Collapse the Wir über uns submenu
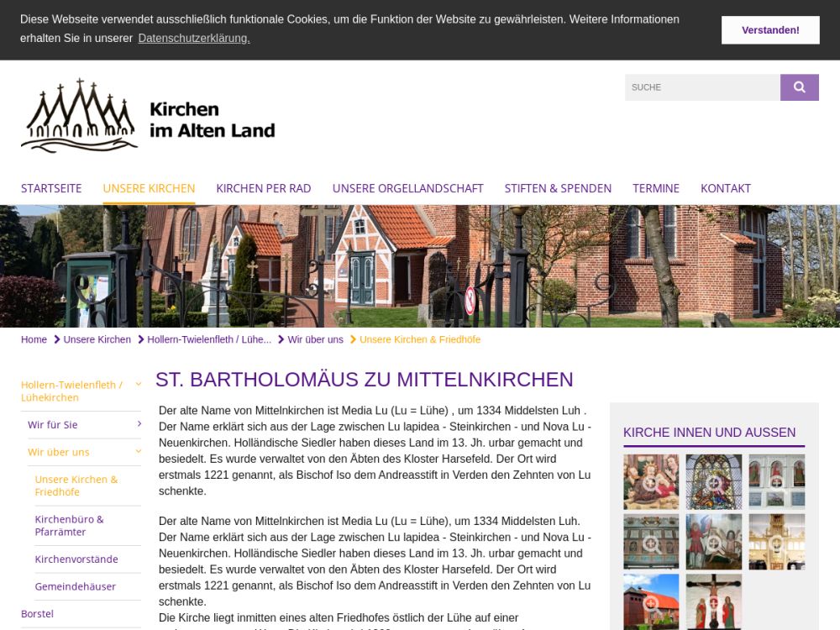The height and width of the screenshot is (630, 840). [x=139, y=452]
